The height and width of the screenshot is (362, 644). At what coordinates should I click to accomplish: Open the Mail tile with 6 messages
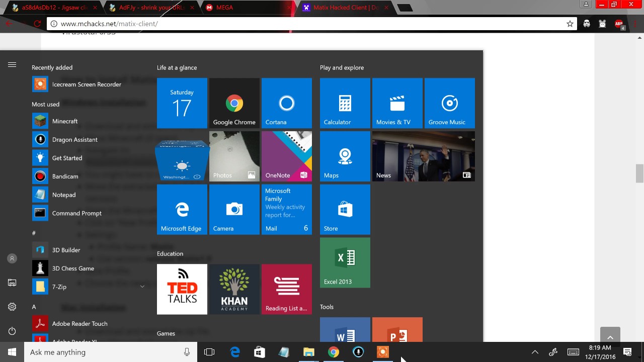287,210
